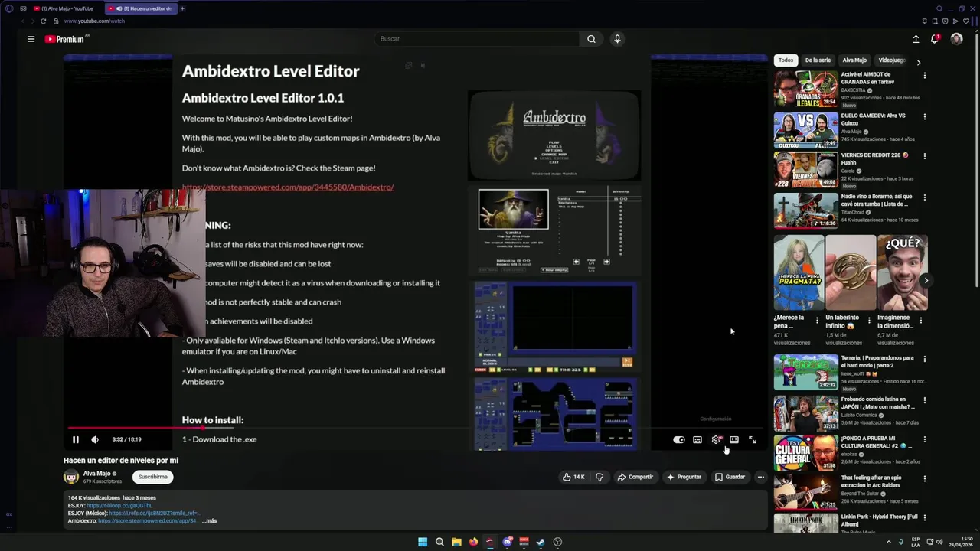Toggle the autoplay switch in the player

(679, 439)
